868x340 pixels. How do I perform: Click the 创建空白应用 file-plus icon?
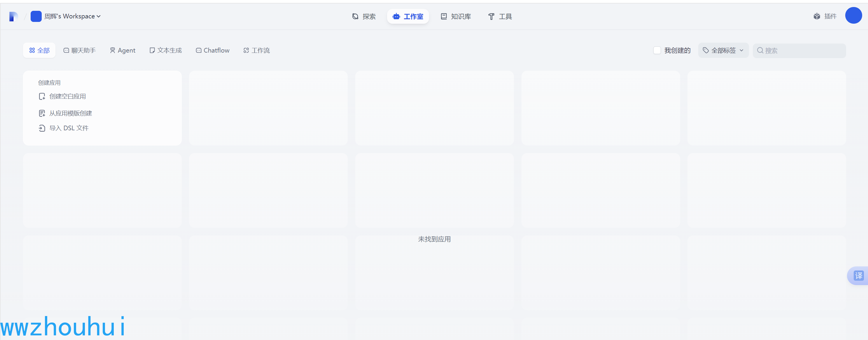pos(42,96)
